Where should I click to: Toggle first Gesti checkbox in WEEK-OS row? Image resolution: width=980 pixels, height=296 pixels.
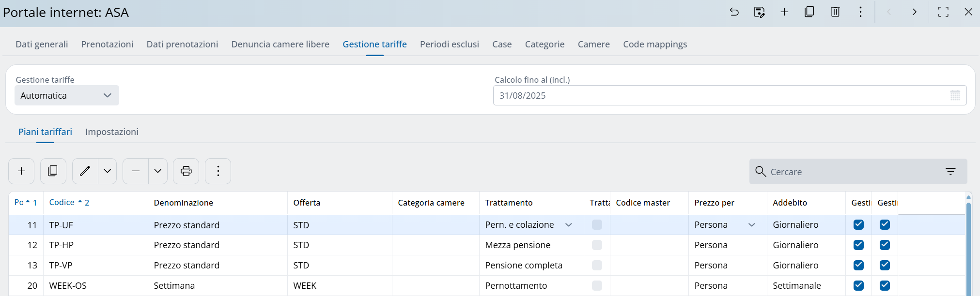pos(858,285)
